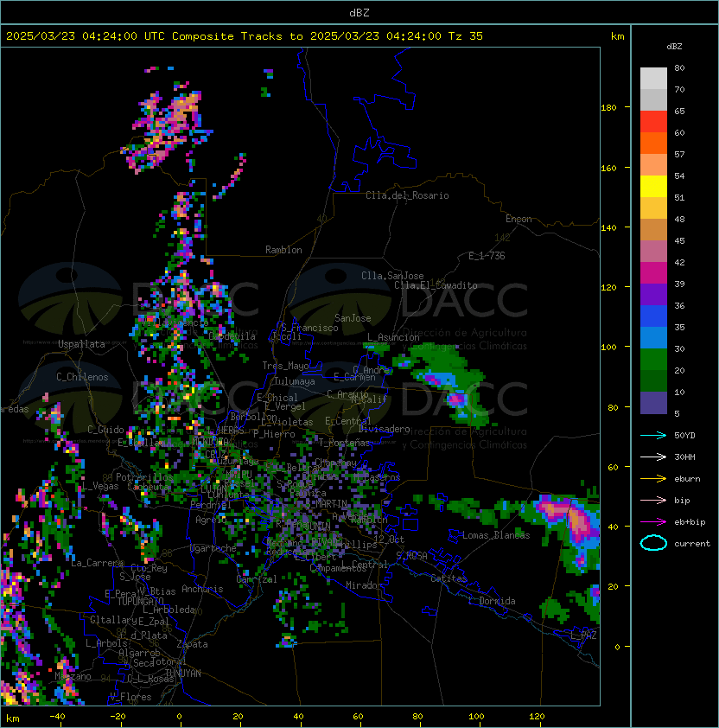Click the 'Tres_Mayo' place label

click(x=285, y=366)
